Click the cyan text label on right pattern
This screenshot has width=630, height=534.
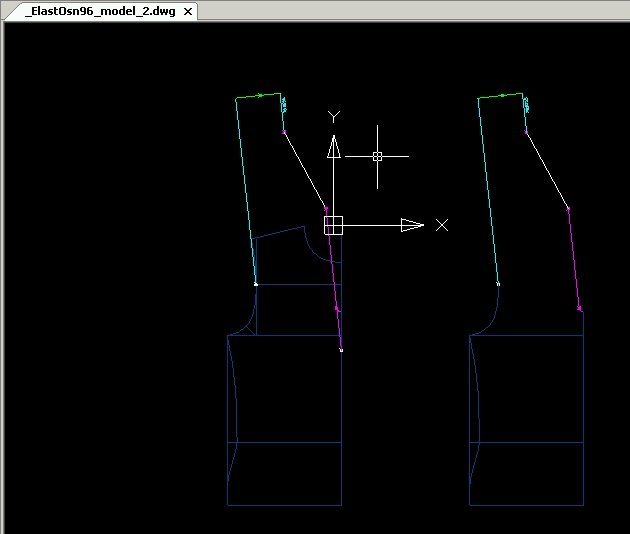click(x=526, y=105)
